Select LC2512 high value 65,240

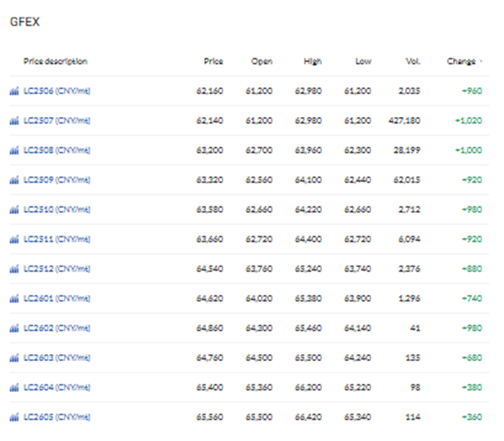[x=309, y=269]
